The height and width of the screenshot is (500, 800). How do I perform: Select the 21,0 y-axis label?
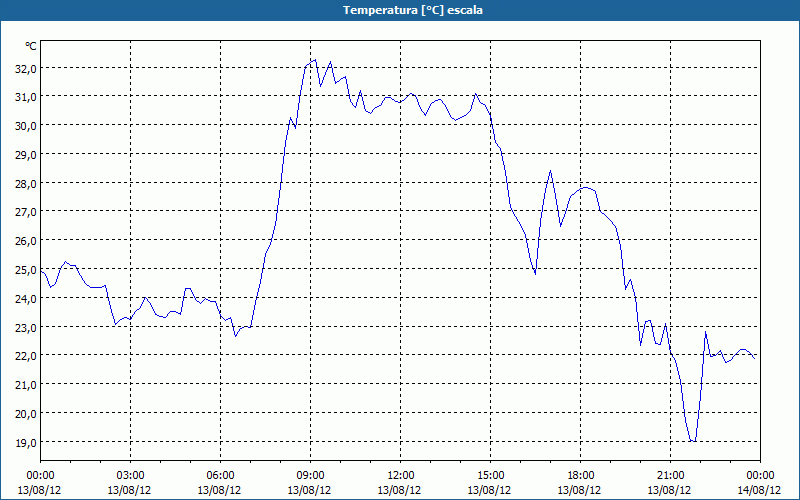[26, 385]
